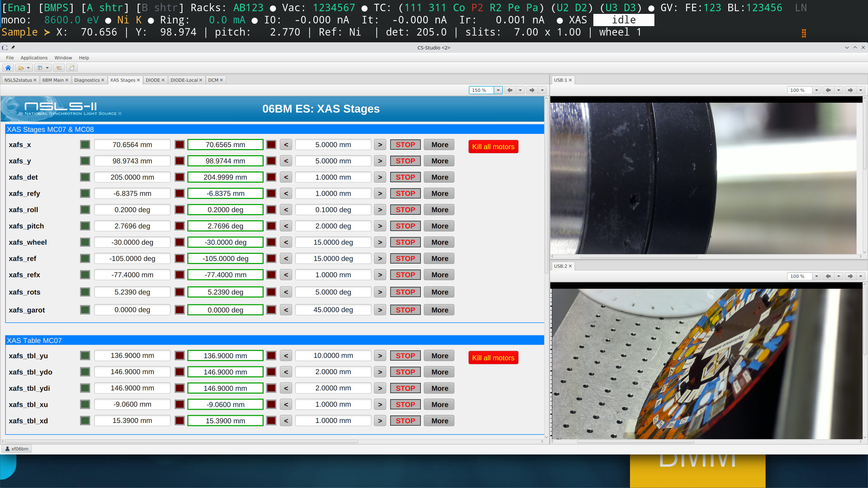868x488 pixels.
Task: Step xafs_wheel positive with > button
Action: coord(380,242)
